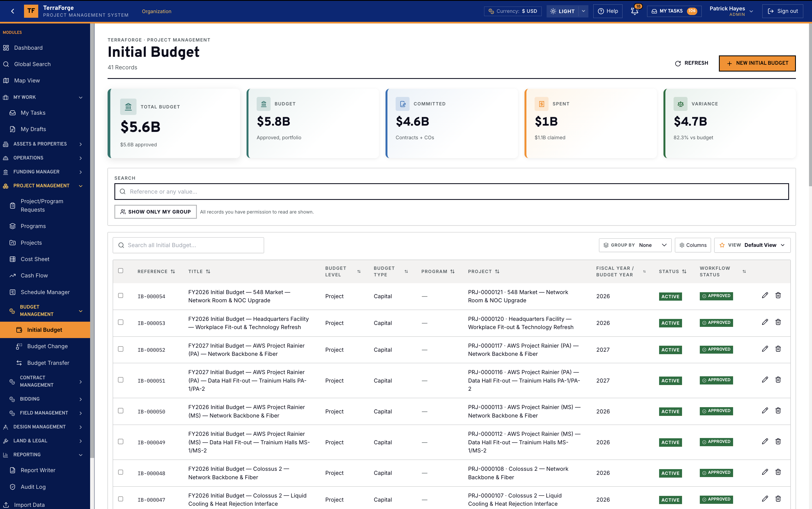Focus the Search all Initial Budget field
The width and height of the screenshot is (812, 509).
click(x=188, y=245)
